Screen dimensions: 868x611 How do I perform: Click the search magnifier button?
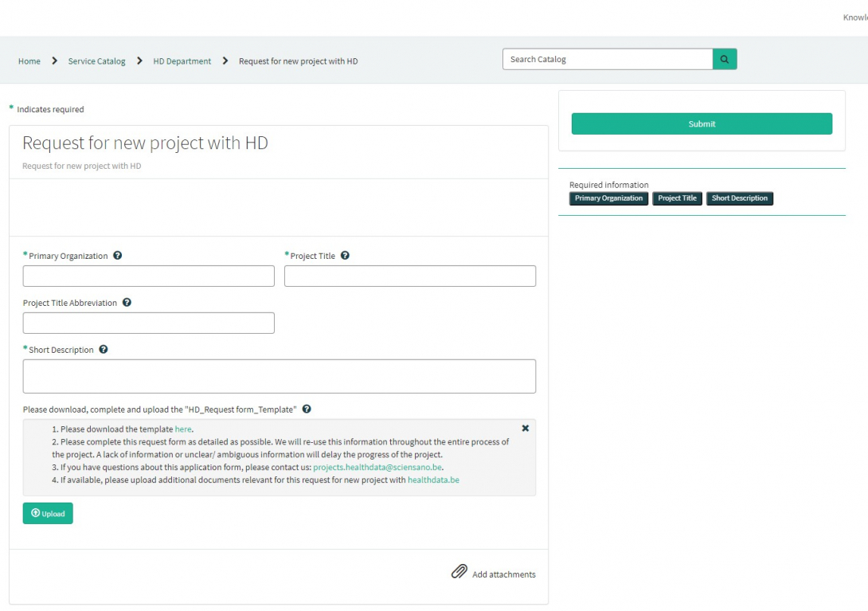(x=725, y=59)
